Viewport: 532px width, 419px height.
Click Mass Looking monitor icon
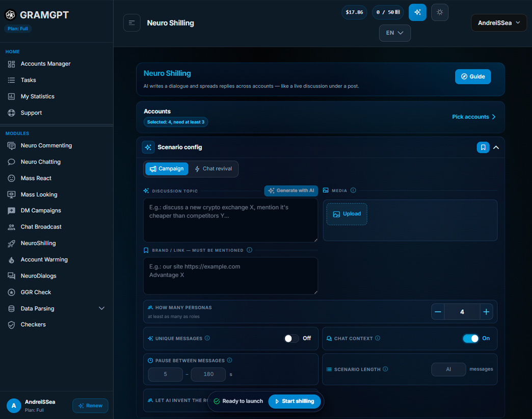tap(12, 195)
